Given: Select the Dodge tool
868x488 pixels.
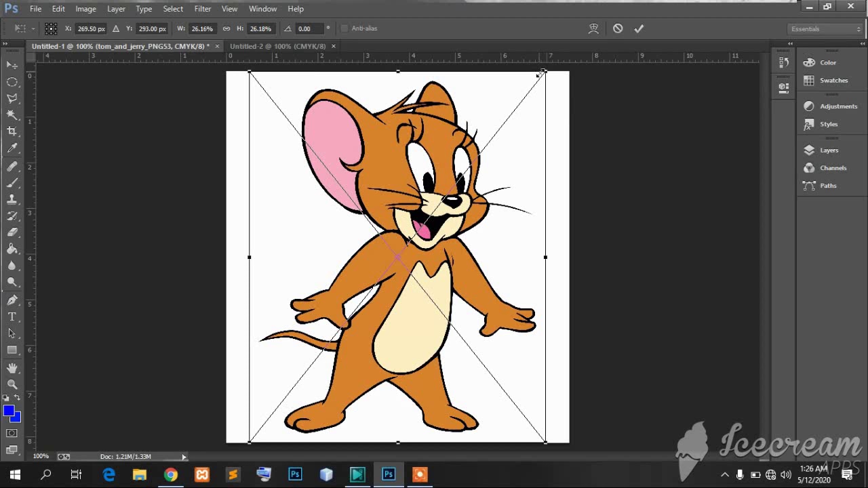Looking at the screenshot, I should [12, 282].
